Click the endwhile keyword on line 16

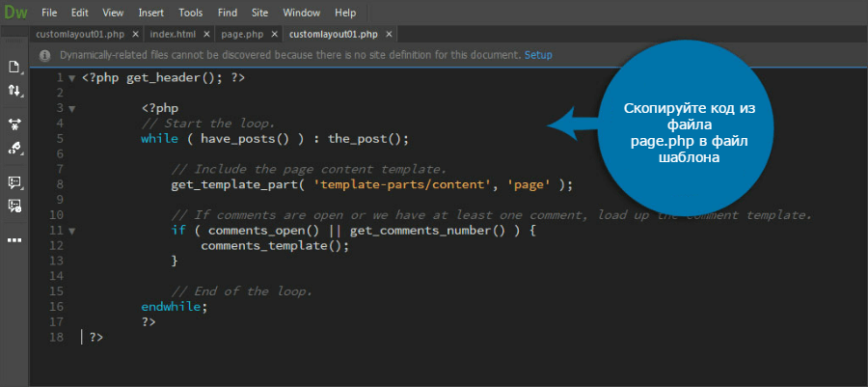(x=172, y=306)
